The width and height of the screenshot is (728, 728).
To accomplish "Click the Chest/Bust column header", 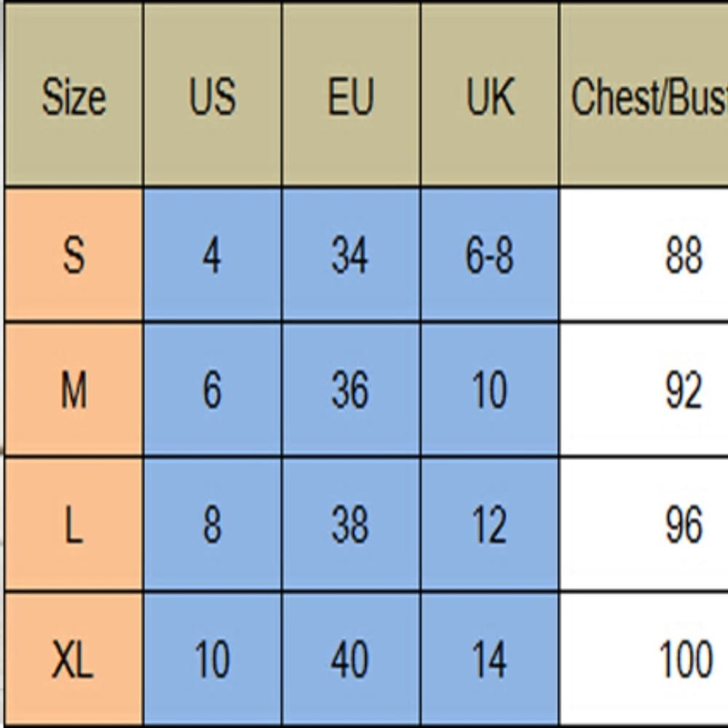I will tap(644, 95).
